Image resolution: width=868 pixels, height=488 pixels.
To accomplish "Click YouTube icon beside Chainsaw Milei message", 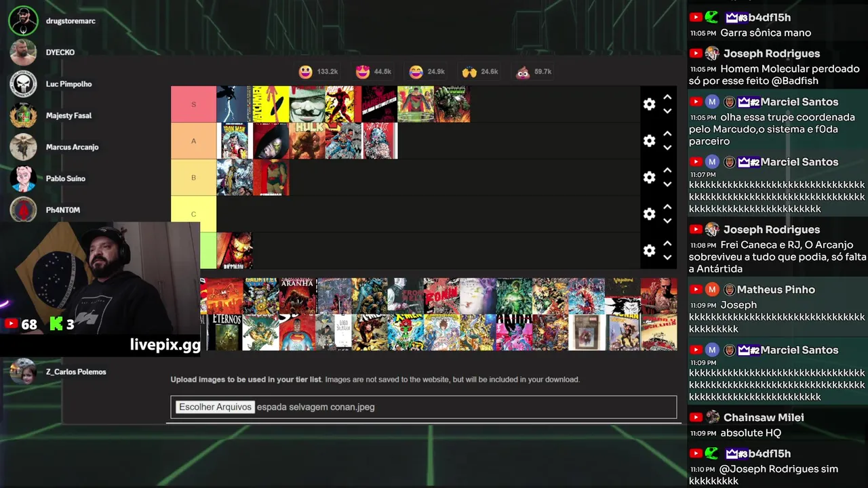I will tap(696, 418).
